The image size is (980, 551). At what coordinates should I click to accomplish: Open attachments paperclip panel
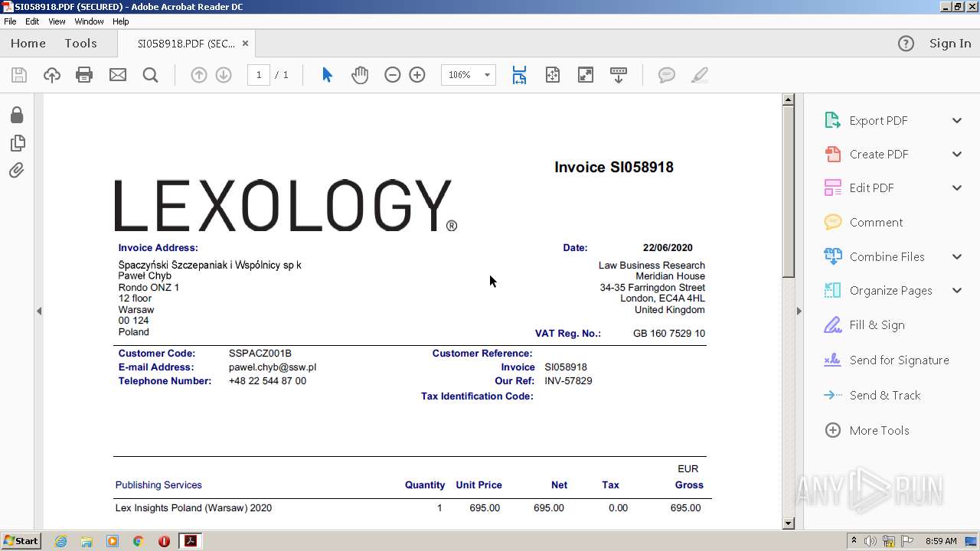17,170
